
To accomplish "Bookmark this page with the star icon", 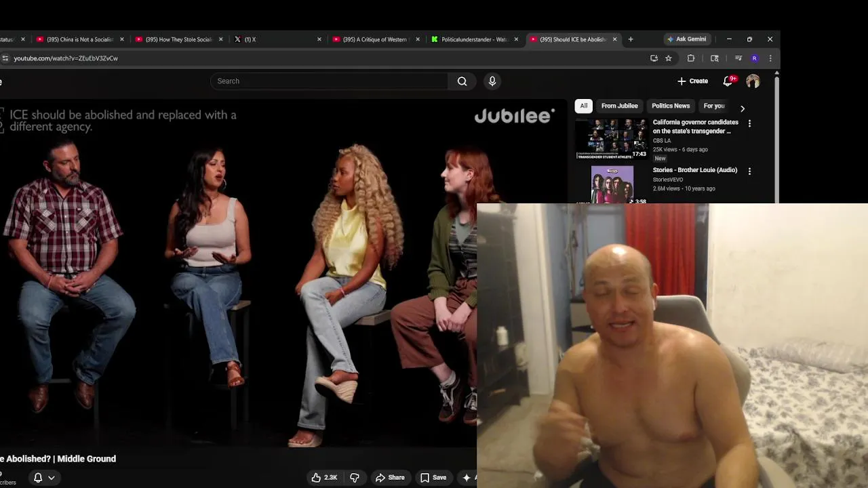I will [x=669, y=58].
